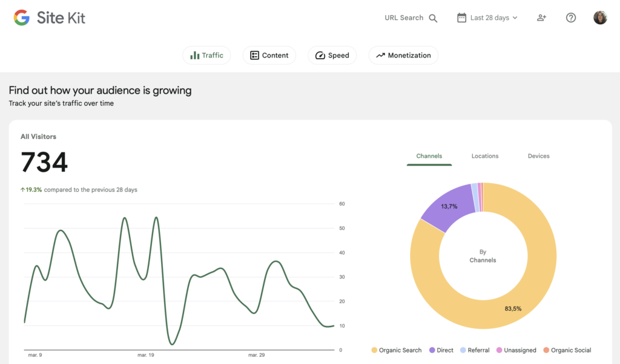Click the Google G logo
The image size is (620, 364).
point(22,18)
